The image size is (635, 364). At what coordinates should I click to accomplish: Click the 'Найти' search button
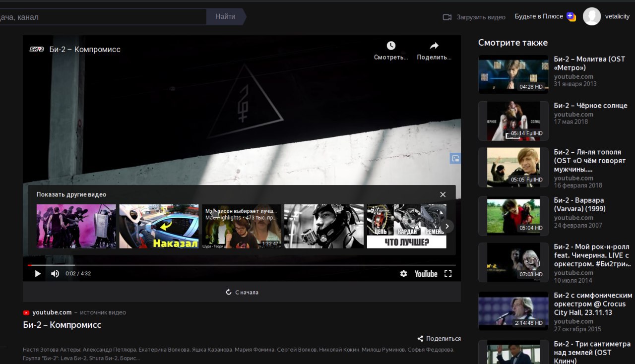[x=225, y=17]
